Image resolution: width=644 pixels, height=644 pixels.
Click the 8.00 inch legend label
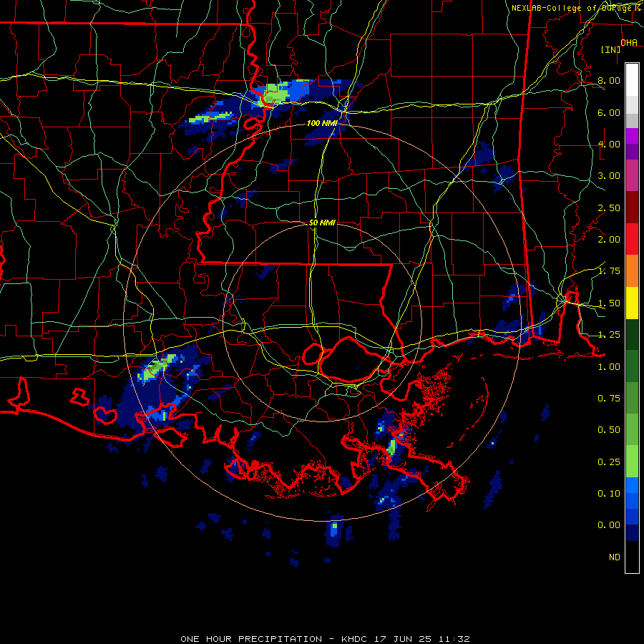tap(609, 80)
